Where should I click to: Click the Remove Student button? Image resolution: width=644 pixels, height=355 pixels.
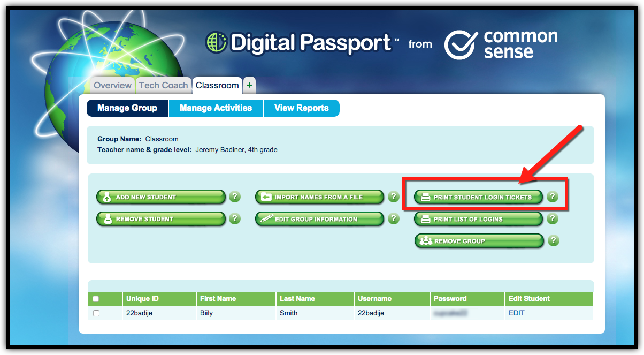[161, 219]
